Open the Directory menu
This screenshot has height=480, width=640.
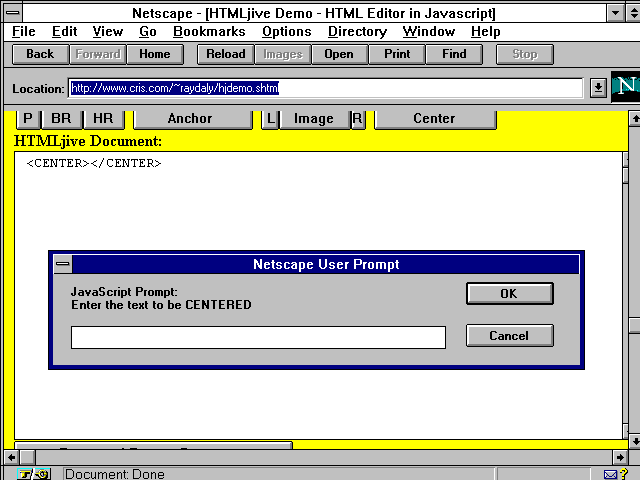point(357,32)
